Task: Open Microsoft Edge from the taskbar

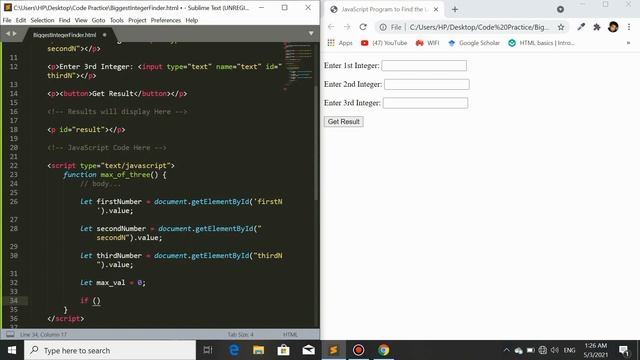Action: coord(234,350)
